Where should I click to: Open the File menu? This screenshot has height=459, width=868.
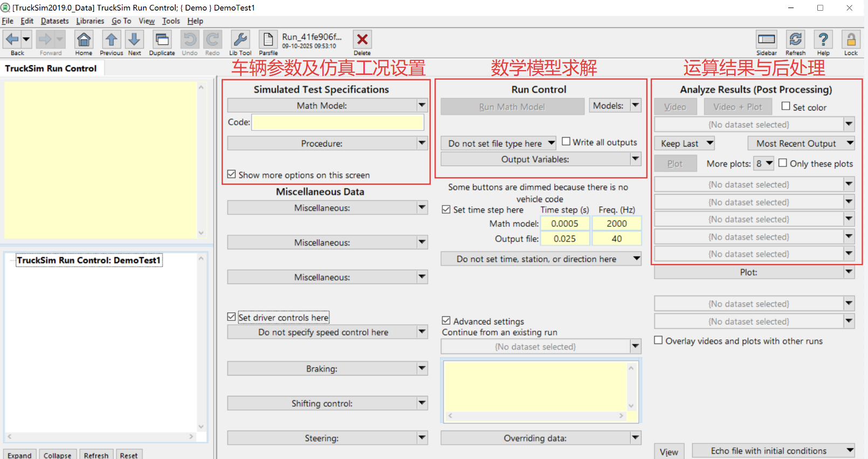8,21
